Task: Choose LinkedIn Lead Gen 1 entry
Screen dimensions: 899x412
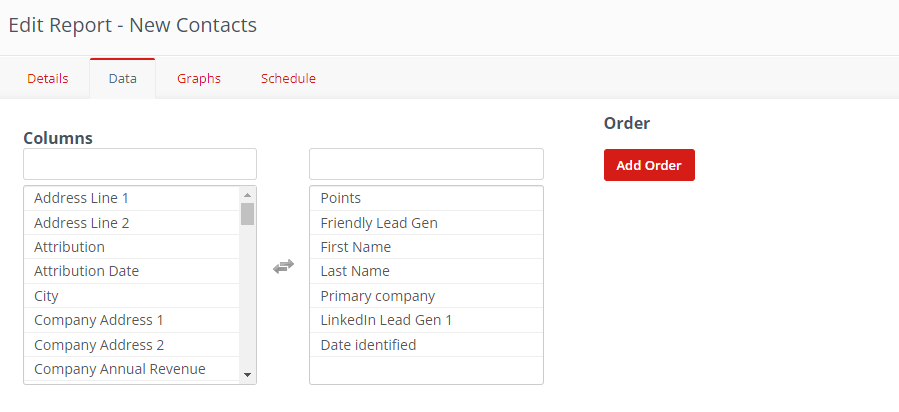Action: click(387, 320)
